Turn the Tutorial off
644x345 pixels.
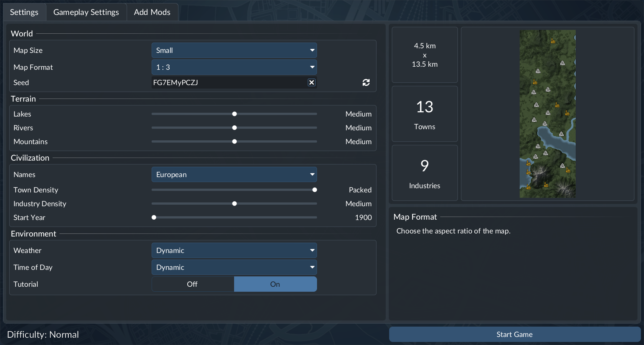[x=193, y=284]
